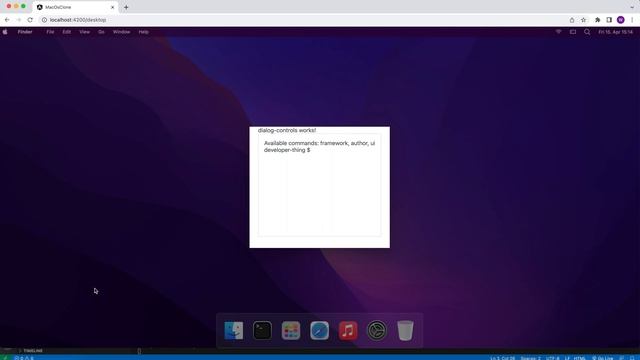Open Spotlight search magnifier icon
This screenshot has height=360, width=640.
pyautogui.click(x=587, y=31)
